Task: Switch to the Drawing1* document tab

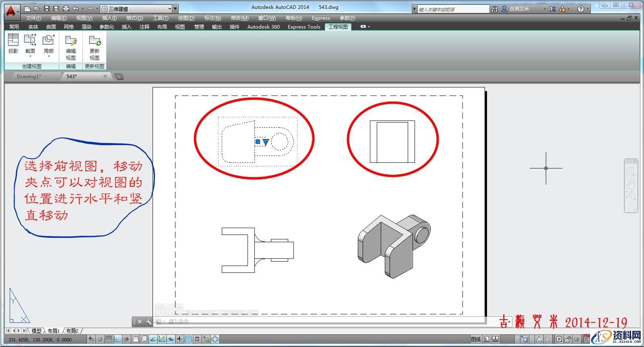Action: 29,76
